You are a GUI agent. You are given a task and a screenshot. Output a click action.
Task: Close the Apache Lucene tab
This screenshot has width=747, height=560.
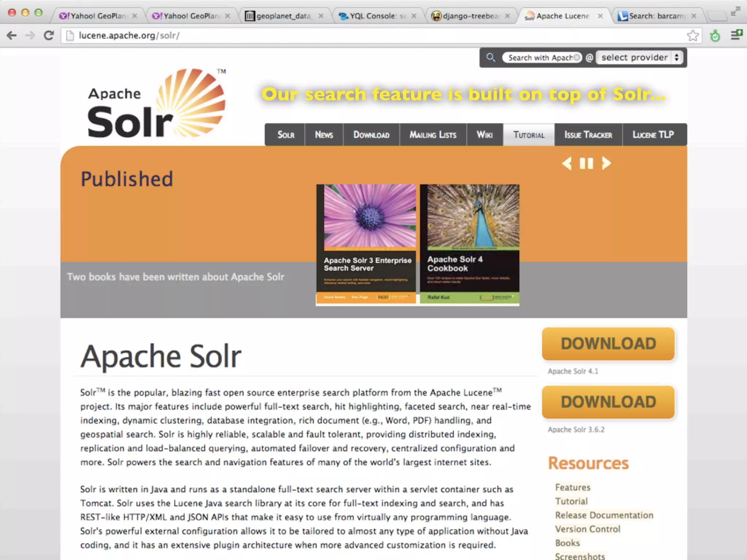coord(600,16)
